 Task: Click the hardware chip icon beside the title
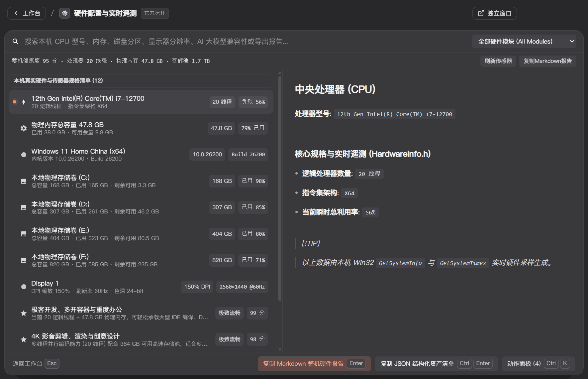point(64,13)
